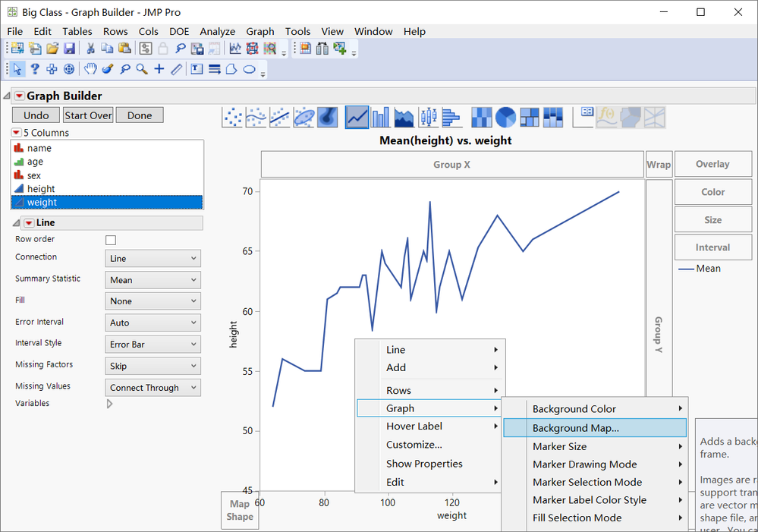Activate the Magnifier zoom tool

[142, 69]
